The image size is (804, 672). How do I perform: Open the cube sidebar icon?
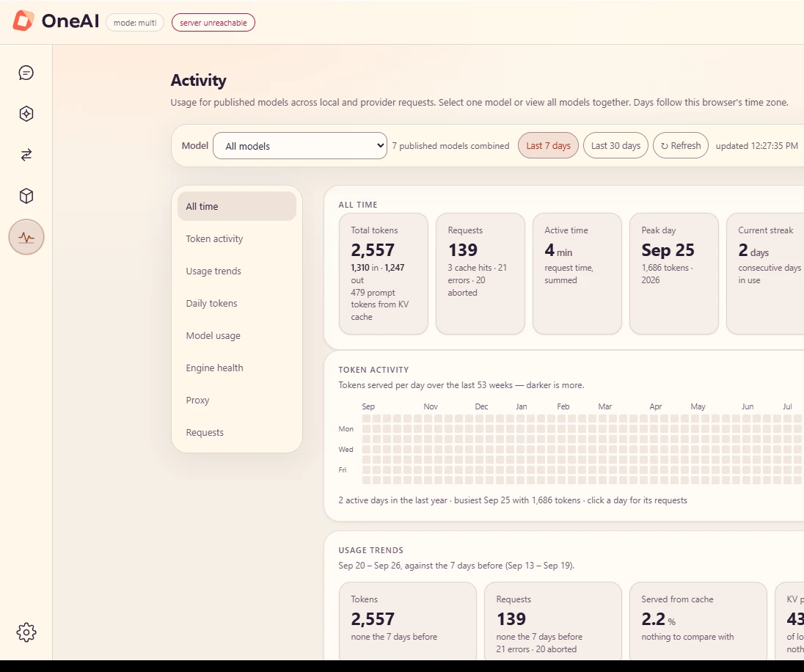(x=26, y=196)
